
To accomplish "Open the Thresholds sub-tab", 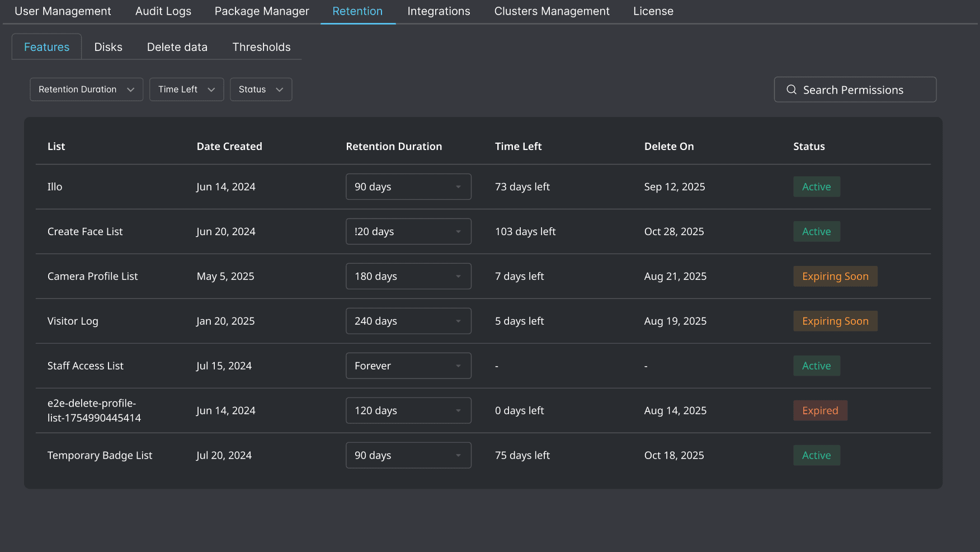I will (262, 47).
